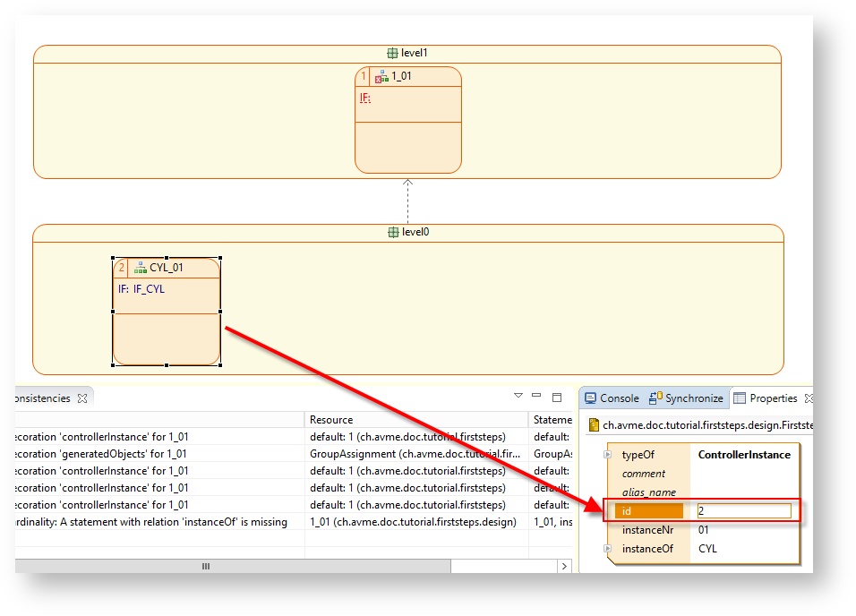Image resolution: width=856 pixels, height=616 pixels.
Task: Click the IF_CYL interface label
Action: click(x=149, y=289)
